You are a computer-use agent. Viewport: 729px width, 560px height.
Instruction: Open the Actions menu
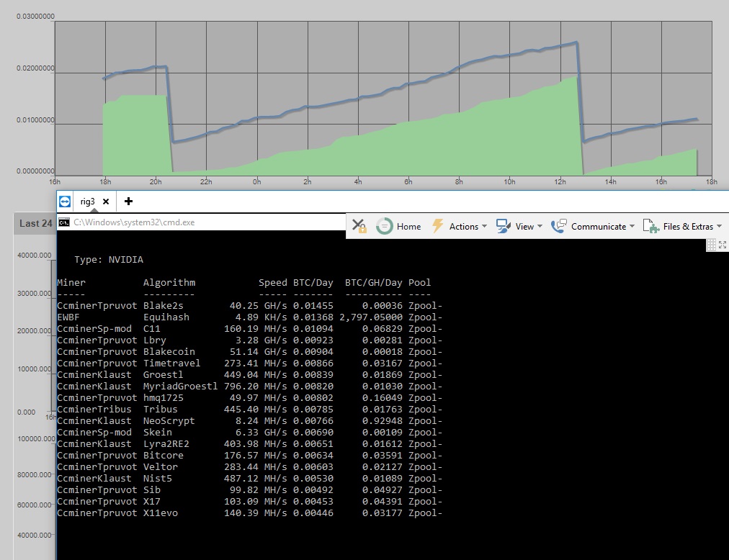[463, 226]
